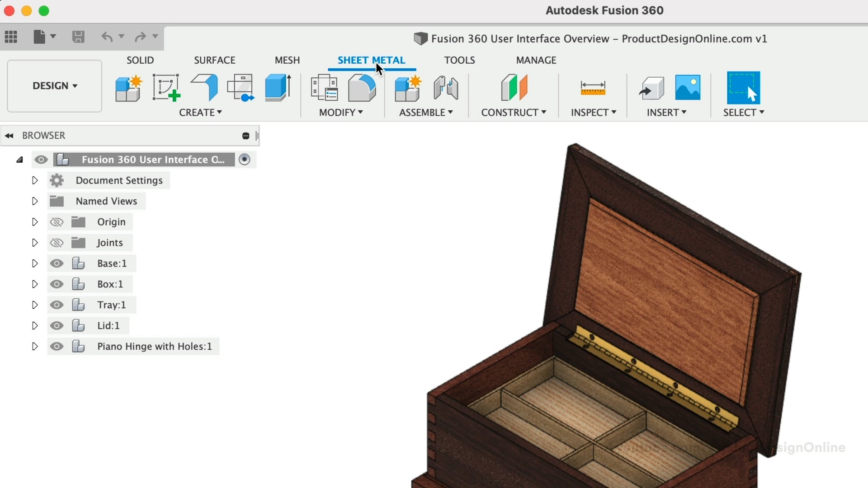Undo the last action

[107, 37]
